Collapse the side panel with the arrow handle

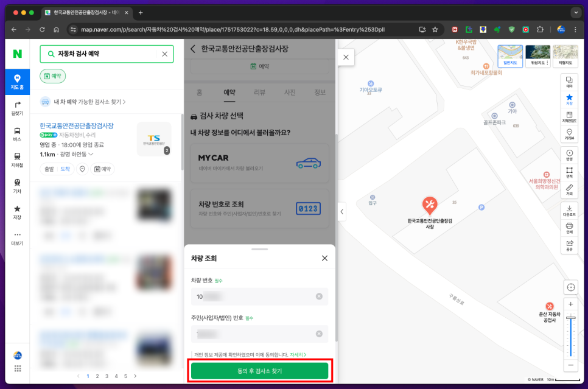(341, 212)
